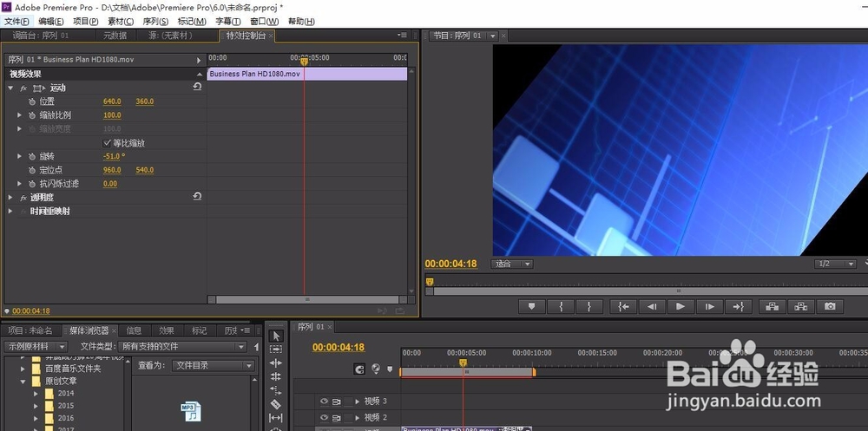This screenshot has height=431, width=868.
Task: Play the sequence in Program monitor
Action: click(x=681, y=306)
